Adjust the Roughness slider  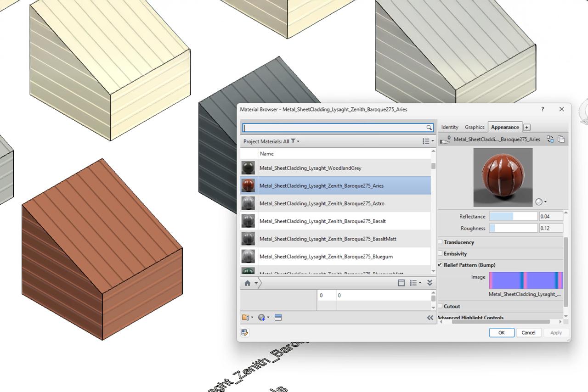[513, 228]
